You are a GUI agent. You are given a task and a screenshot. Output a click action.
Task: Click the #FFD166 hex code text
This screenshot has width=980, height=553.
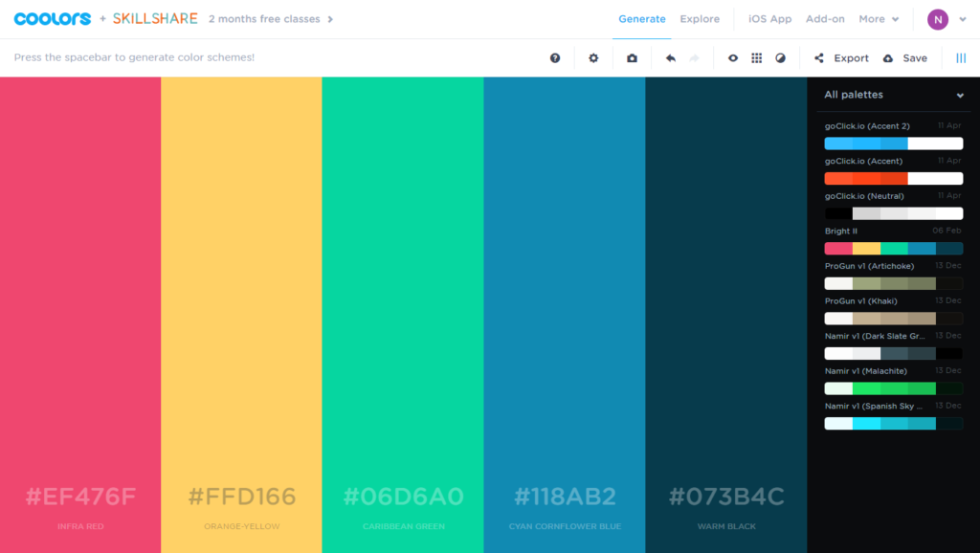point(242,497)
